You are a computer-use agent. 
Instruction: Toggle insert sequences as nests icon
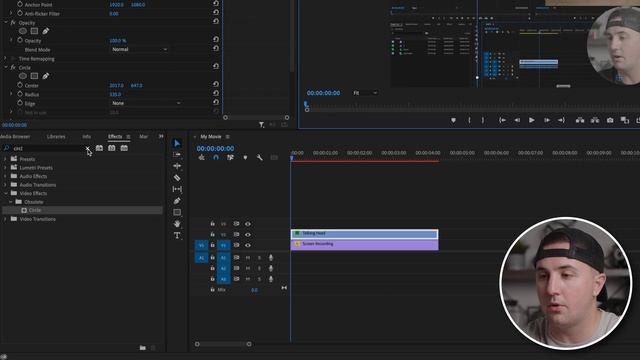tap(202, 158)
